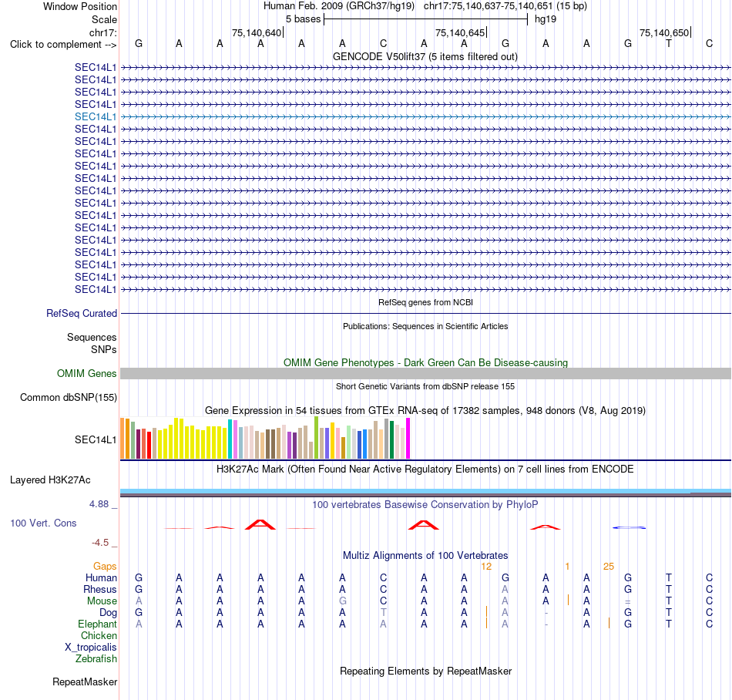
Task: Click the dark green bar in GTEx chart
Action: coord(392,440)
